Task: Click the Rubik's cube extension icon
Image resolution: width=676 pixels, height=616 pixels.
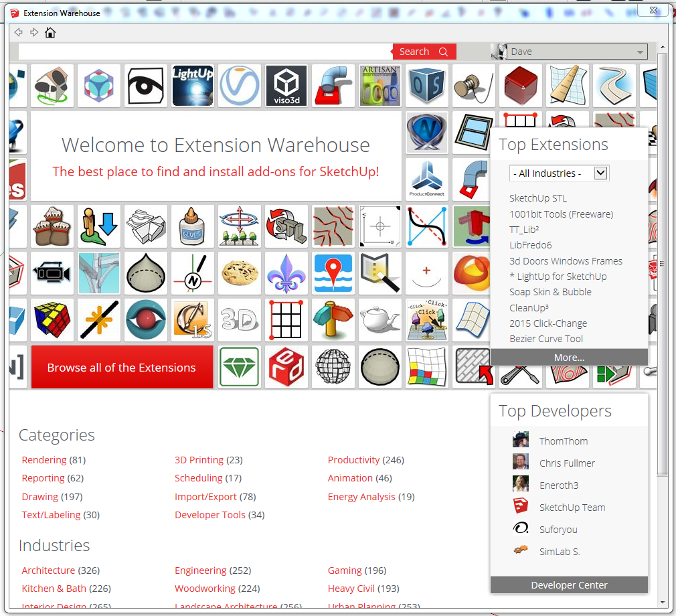Action: [x=52, y=320]
